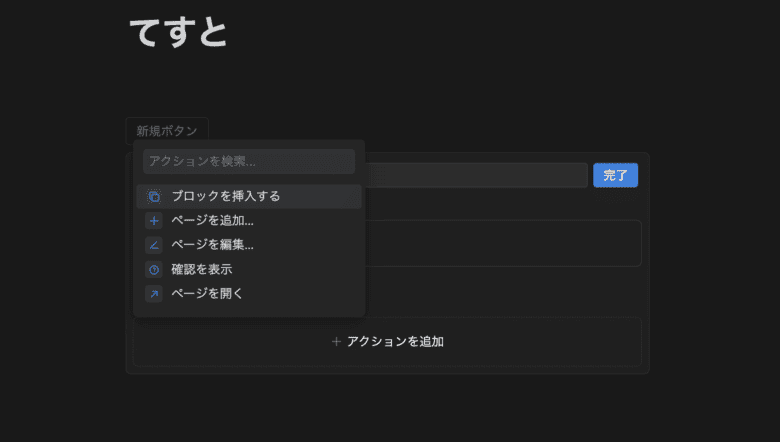Screen dimensions: 780x442
Task: Click the plus icon beside ページを追加
Action: point(154,220)
